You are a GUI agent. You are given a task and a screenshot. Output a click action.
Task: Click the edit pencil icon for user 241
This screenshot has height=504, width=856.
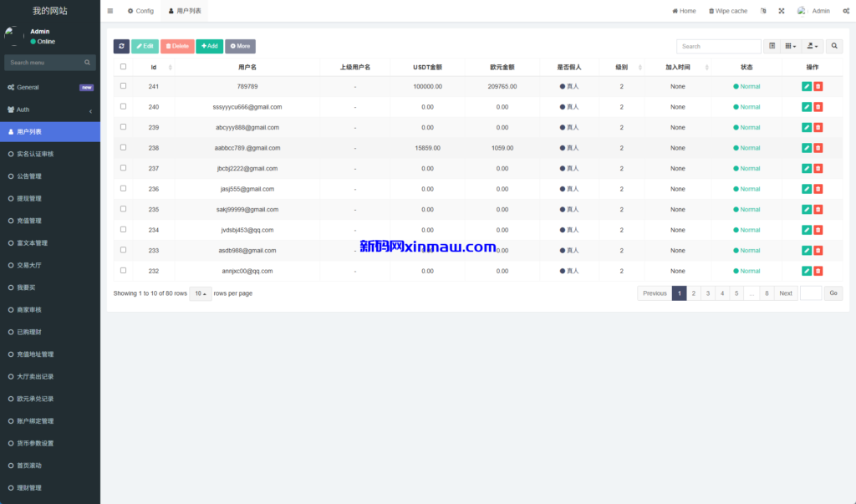(x=806, y=86)
